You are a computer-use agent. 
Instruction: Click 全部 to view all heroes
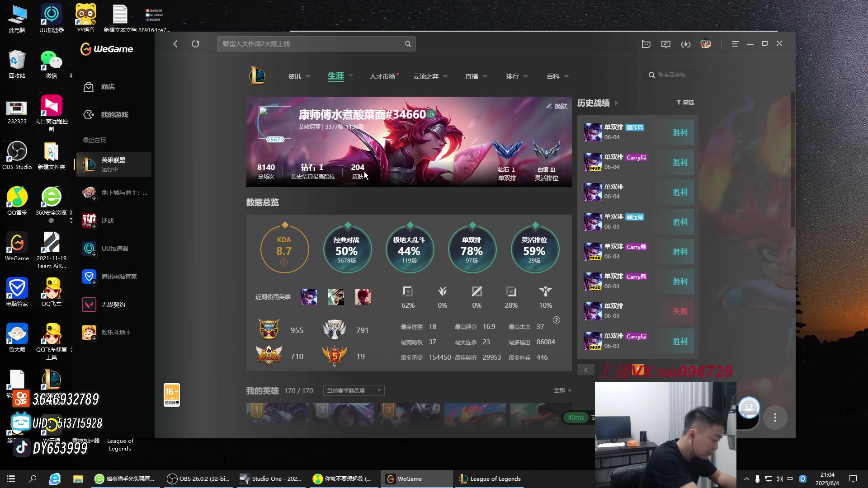pos(563,390)
